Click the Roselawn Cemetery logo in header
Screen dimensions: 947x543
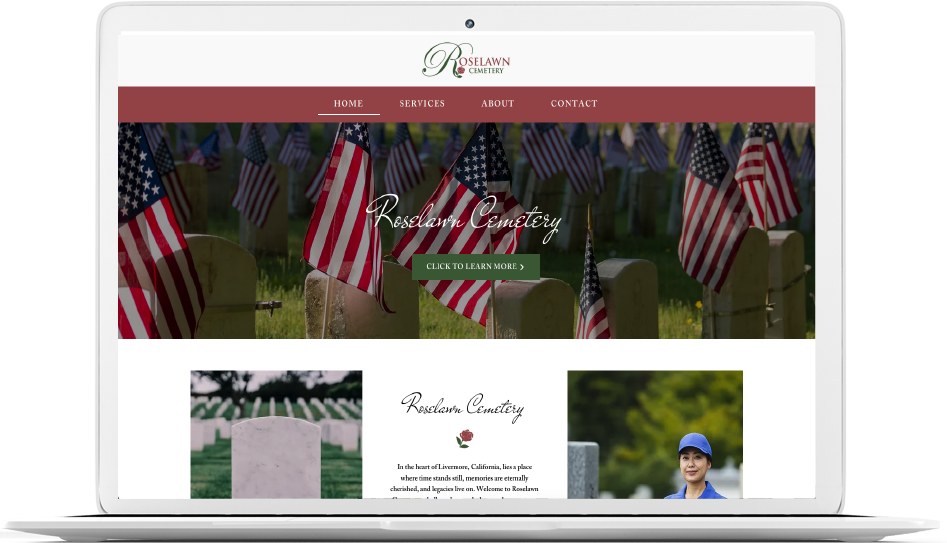pyautogui.click(x=466, y=60)
